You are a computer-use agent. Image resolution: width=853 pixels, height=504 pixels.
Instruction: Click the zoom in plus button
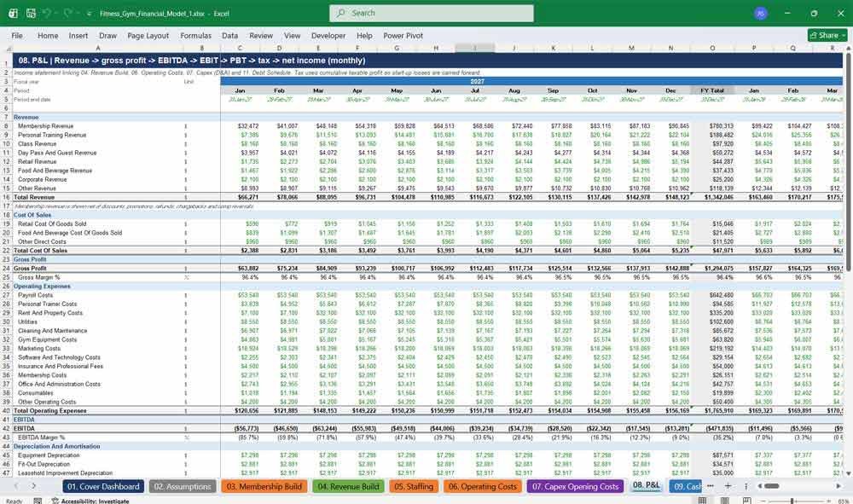coord(828,501)
